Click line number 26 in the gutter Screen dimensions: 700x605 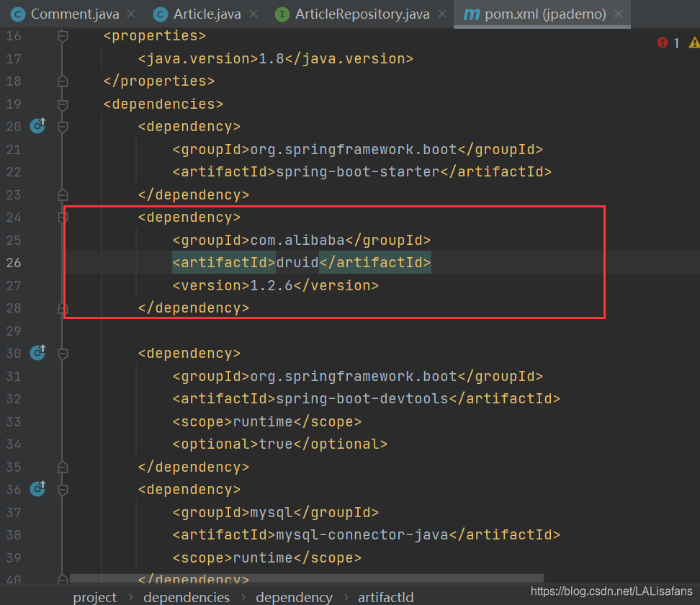click(14, 263)
